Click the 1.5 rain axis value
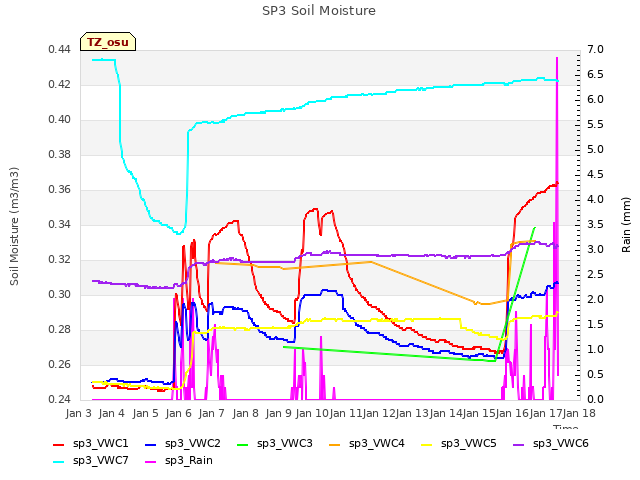640x480 pixels. 595,325
